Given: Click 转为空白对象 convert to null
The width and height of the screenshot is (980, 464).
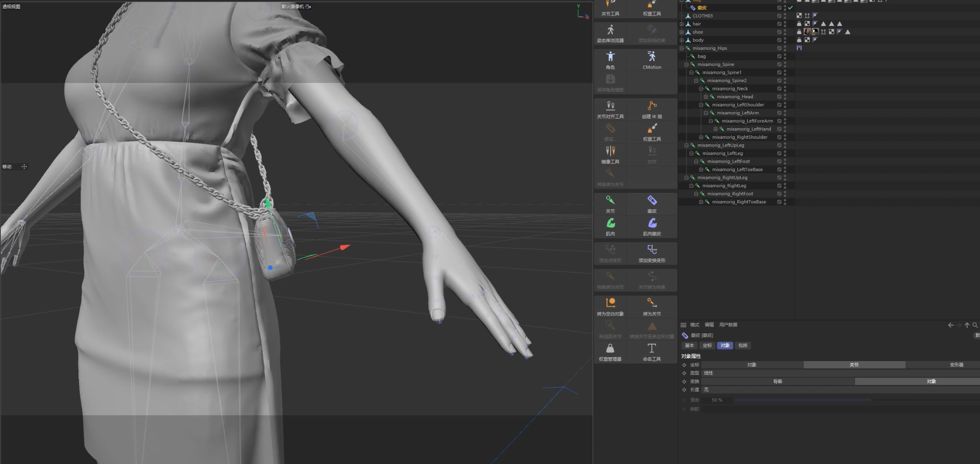Looking at the screenshot, I should (x=610, y=307).
